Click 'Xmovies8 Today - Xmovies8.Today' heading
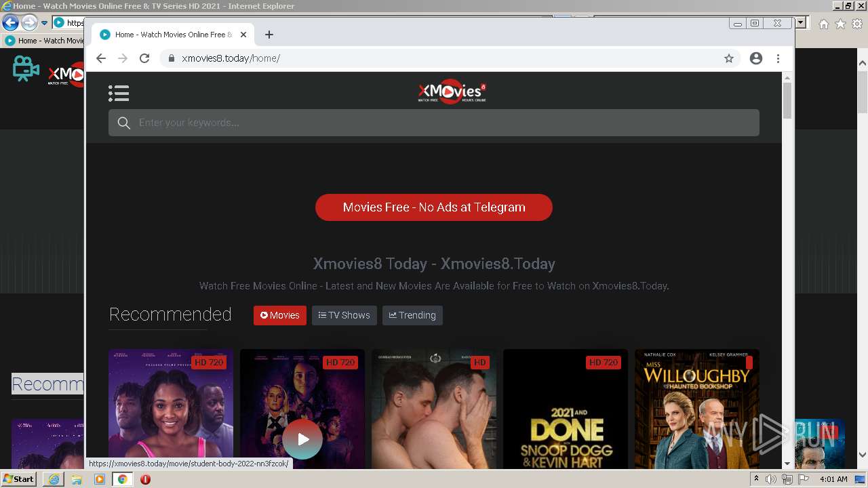868x488 pixels. [434, 264]
